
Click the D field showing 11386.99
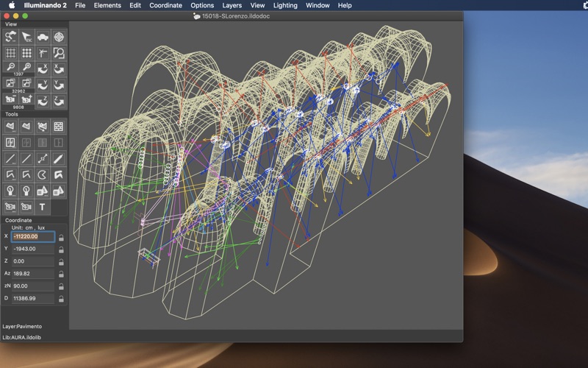(x=33, y=299)
